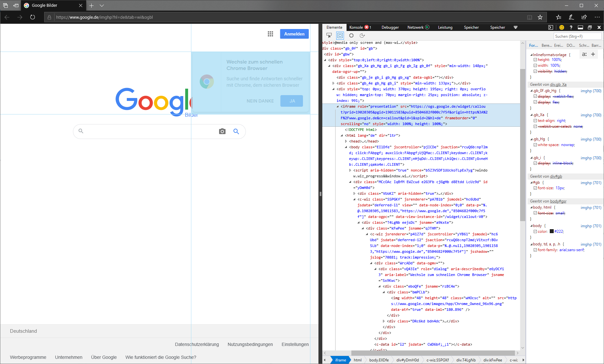Screen dimensions: 604x364
Task: Disable the text-align: right declaration
Action: coord(535,121)
